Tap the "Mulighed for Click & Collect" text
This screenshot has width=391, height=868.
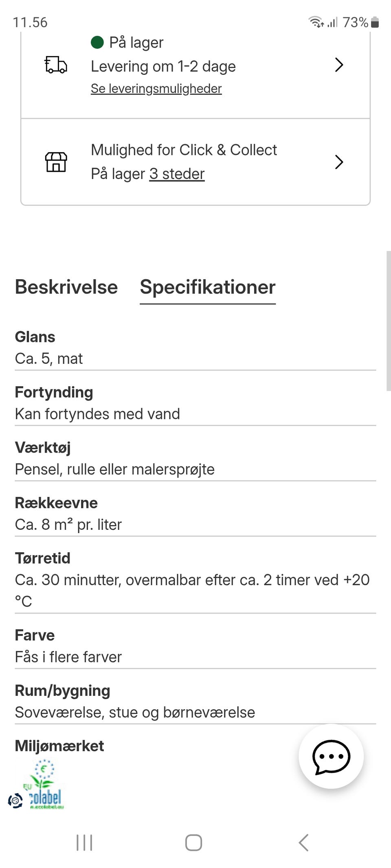click(x=184, y=150)
